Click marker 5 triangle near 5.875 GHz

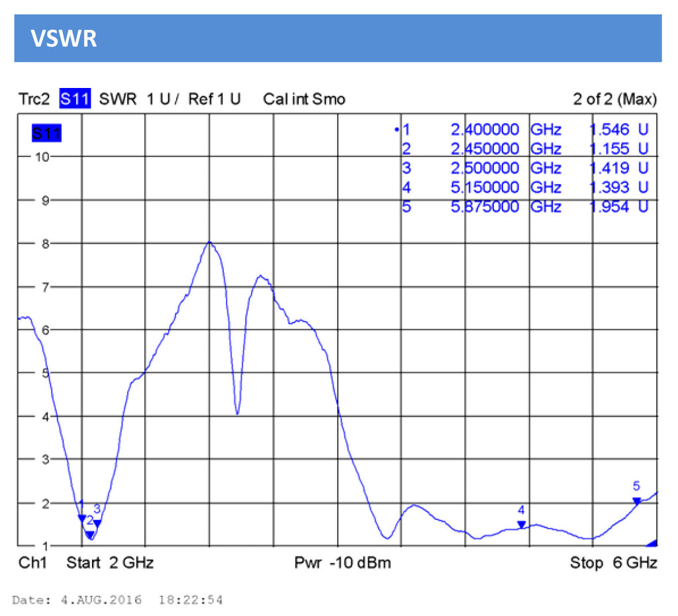click(636, 501)
